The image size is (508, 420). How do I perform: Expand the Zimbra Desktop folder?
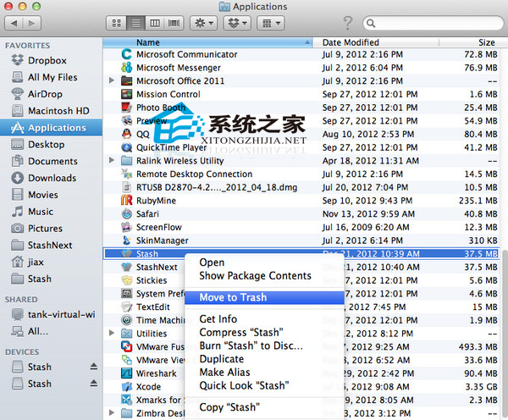112,413
